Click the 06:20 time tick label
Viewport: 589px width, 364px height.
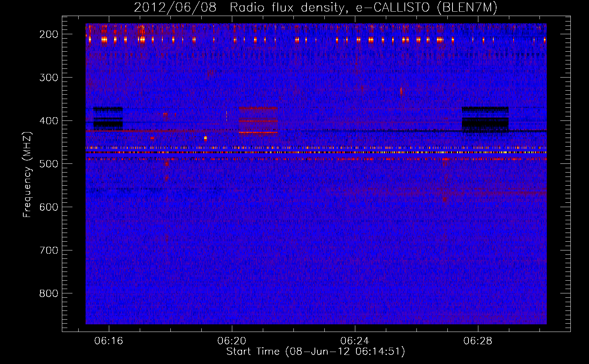click(232, 341)
